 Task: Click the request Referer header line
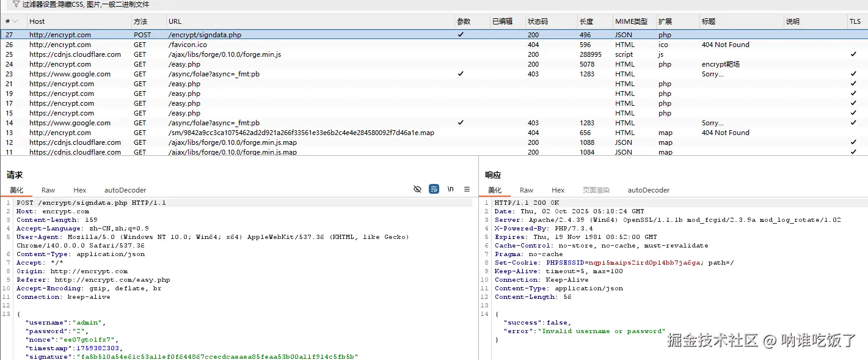tap(93, 280)
